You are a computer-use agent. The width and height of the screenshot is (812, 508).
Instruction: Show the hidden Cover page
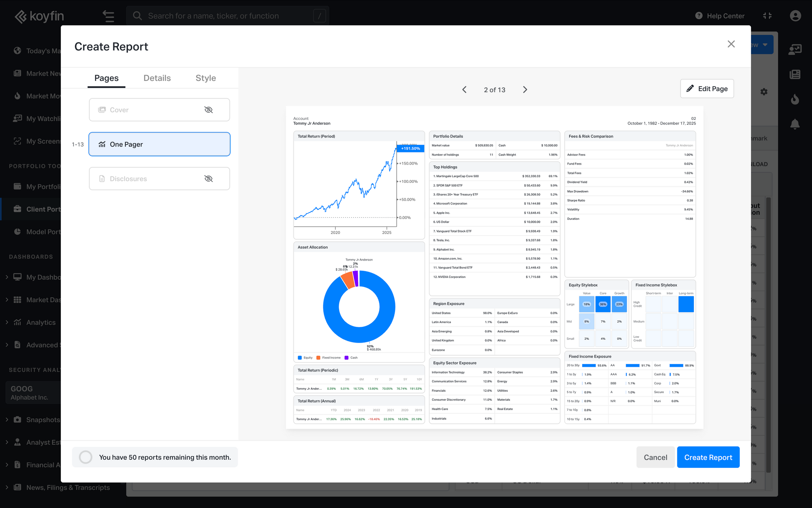click(209, 110)
